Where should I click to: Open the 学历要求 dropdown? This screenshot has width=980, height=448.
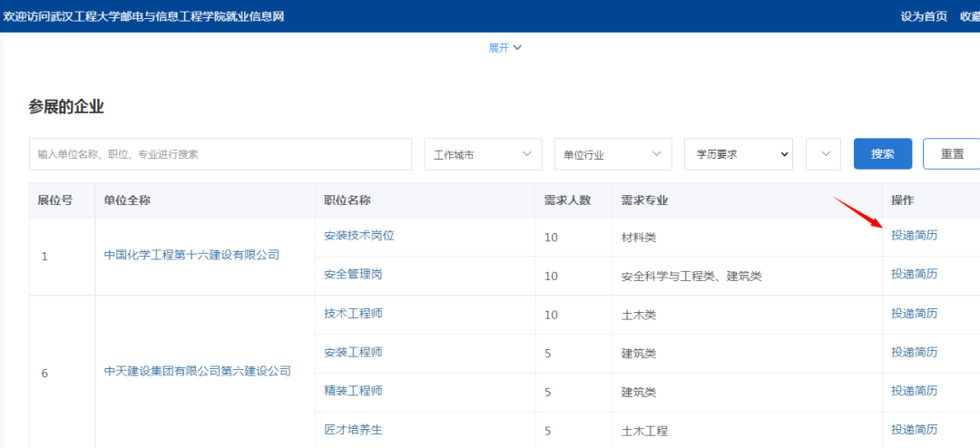tap(738, 154)
